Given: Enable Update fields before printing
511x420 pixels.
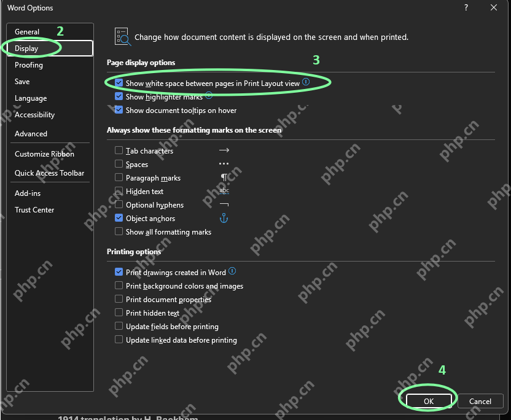Looking at the screenshot, I should coord(119,326).
